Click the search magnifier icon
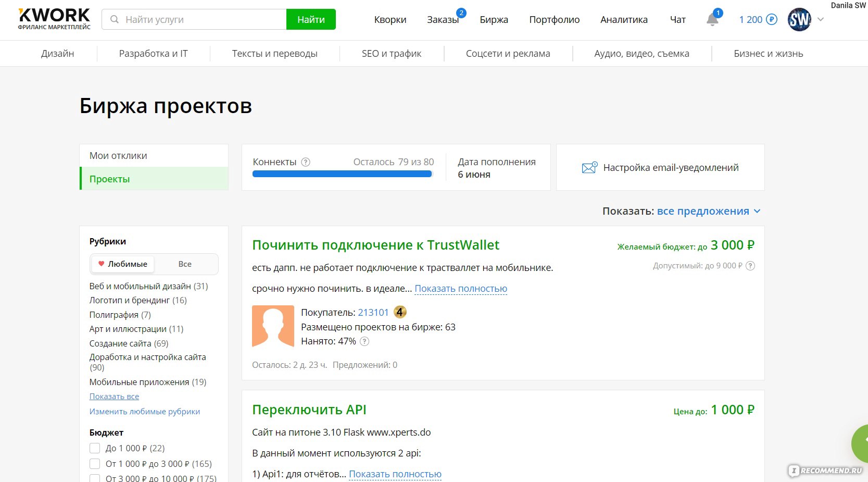The image size is (868, 482). [114, 19]
